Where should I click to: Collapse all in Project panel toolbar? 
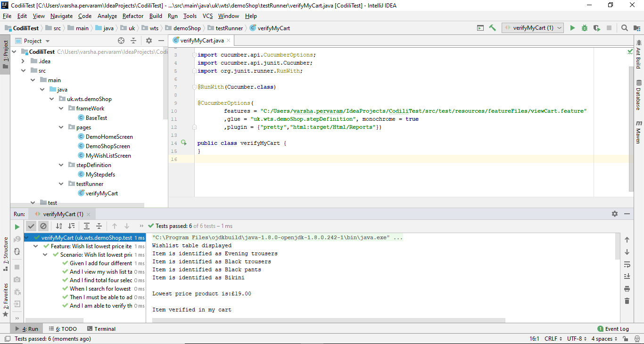click(133, 41)
